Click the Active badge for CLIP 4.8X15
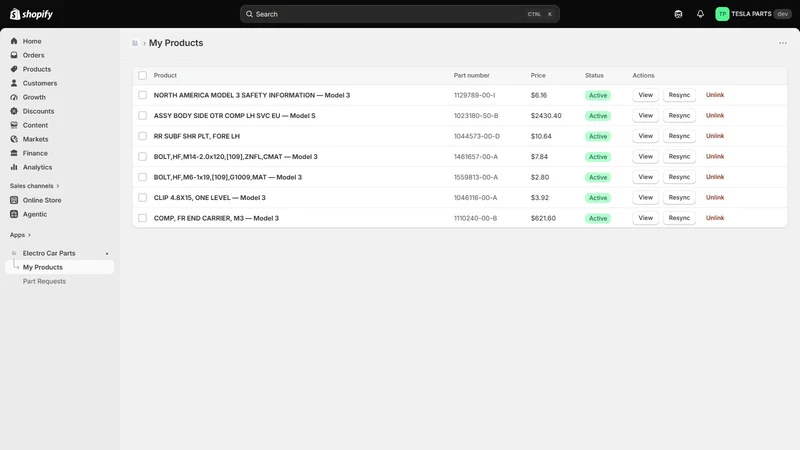 point(598,198)
